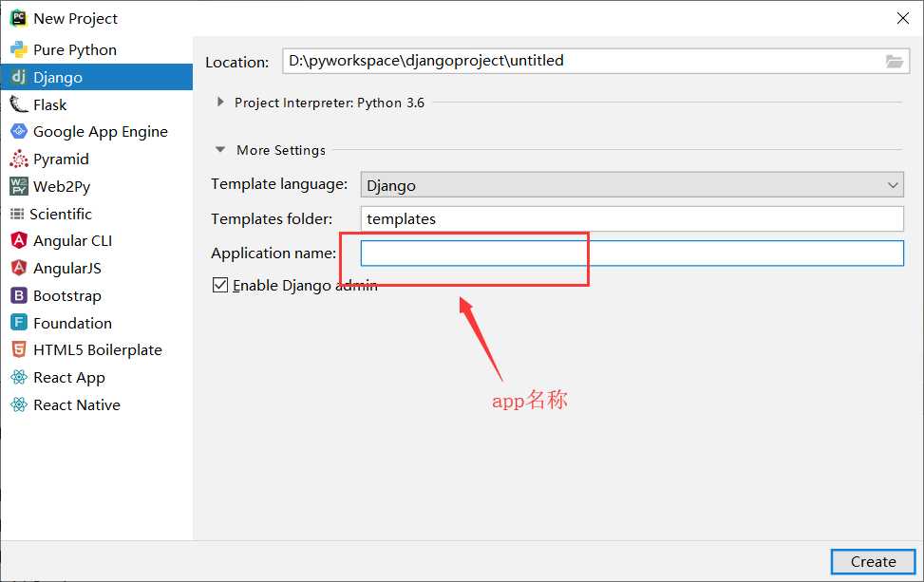Select AngularJS from the list
Viewport: 924px width, 582px height.
click(x=97, y=268)
